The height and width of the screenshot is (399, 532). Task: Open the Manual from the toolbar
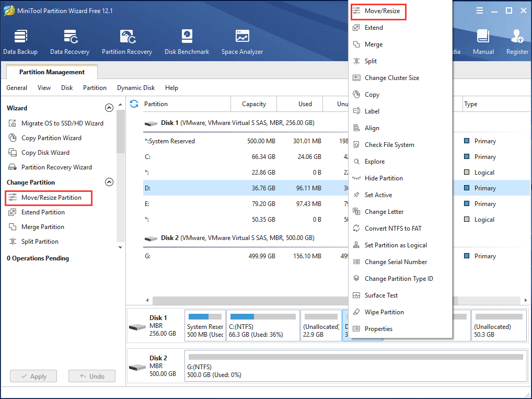coord(483,42)
